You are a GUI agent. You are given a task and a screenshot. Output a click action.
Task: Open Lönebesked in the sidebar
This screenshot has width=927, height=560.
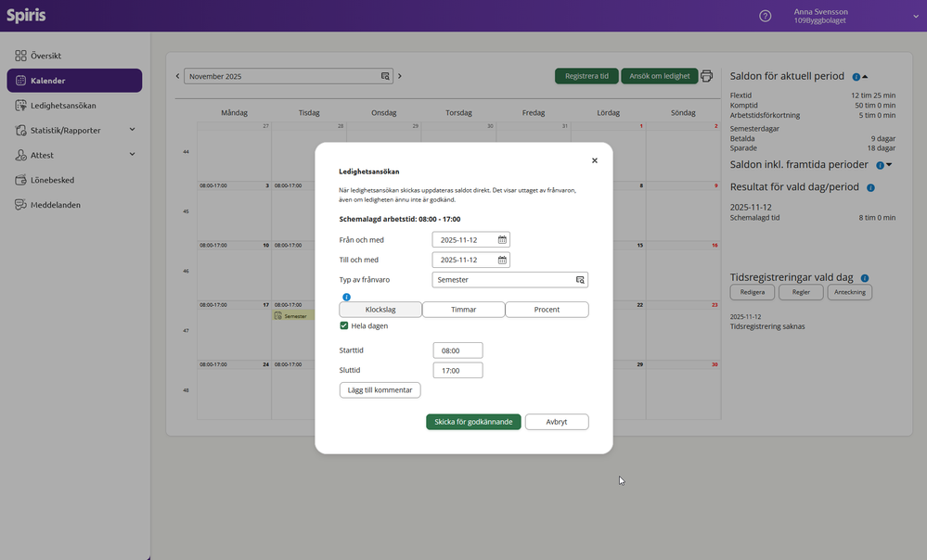(52, 180)
